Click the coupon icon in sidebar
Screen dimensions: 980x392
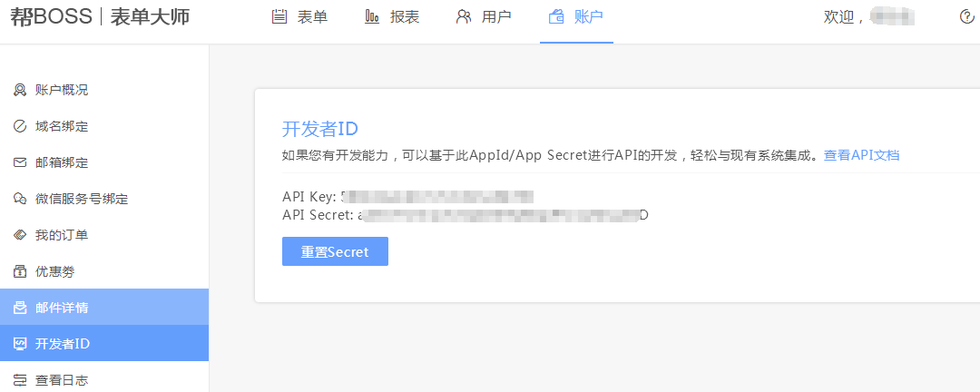20,271
